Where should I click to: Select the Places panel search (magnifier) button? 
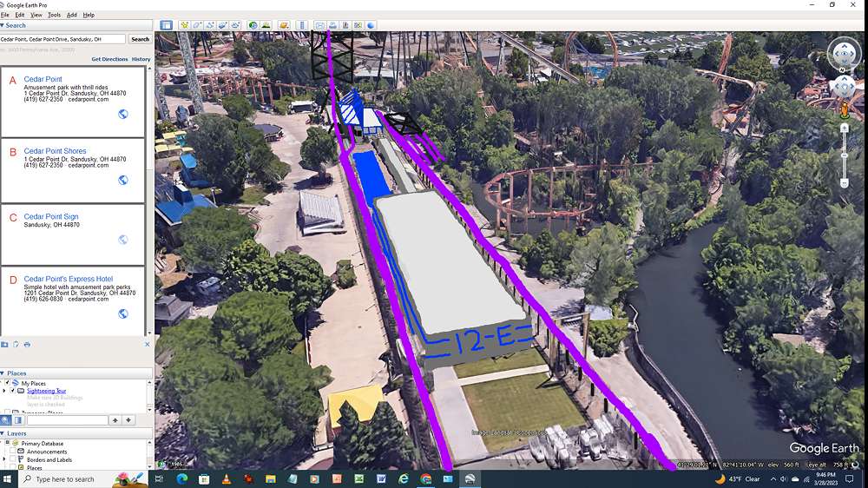pyautogui.click(x=5, y=420)
